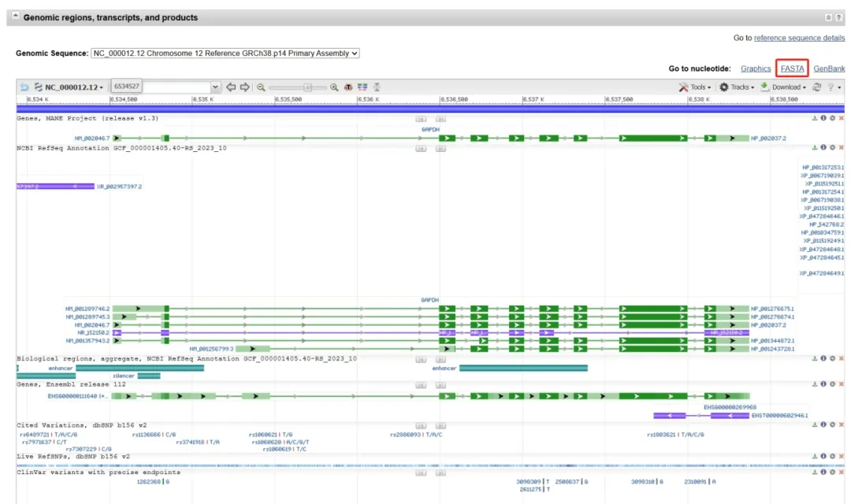Zoom out with the minus magnifier
The height and width of the screenshot is (504, 851).
coord(261,87)
